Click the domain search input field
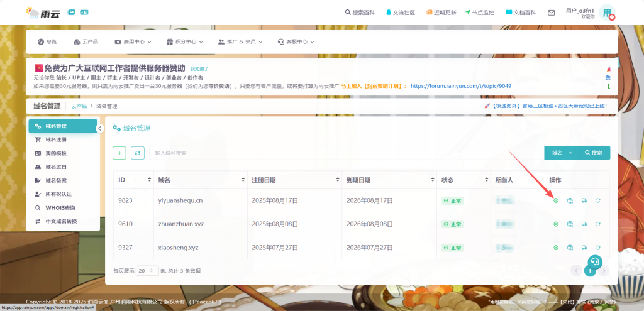The image size is (644, 311). pyautogui.click(x=346, y=153)
